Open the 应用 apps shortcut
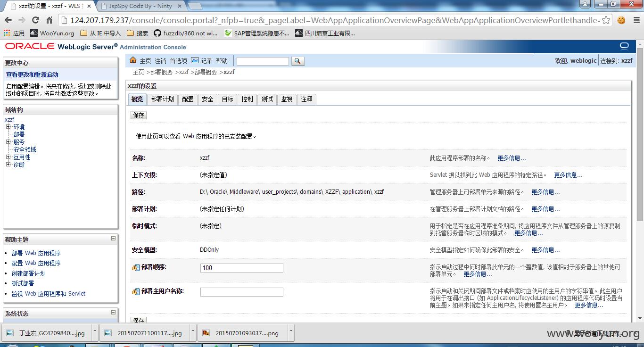The image size is (644, 347). pyautogui.click(x=14, y=33)
